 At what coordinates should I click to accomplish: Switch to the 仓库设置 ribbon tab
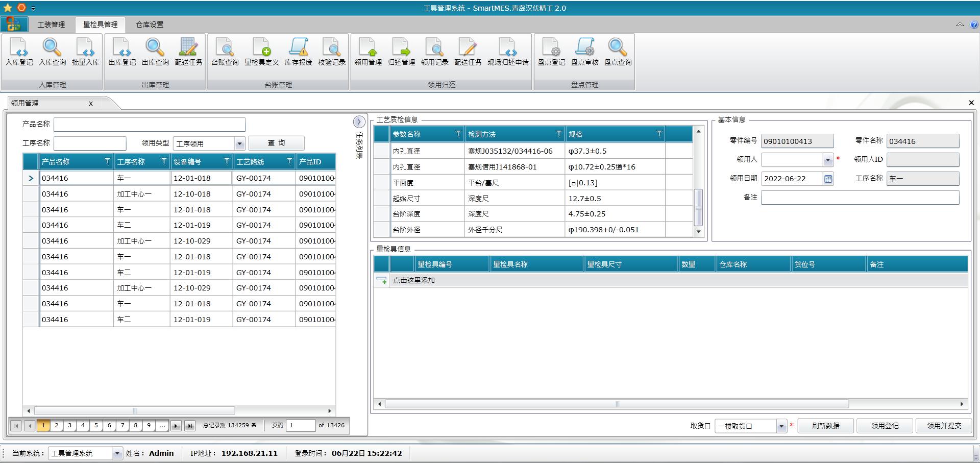pos(150,25)
